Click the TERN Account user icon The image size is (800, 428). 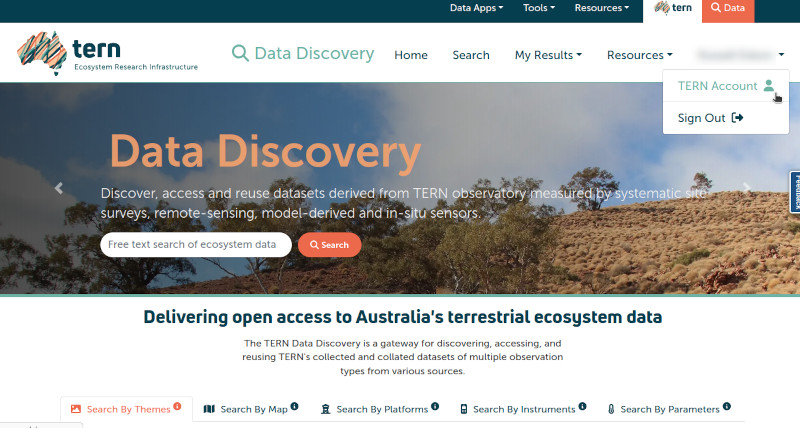tap(768, 86)
